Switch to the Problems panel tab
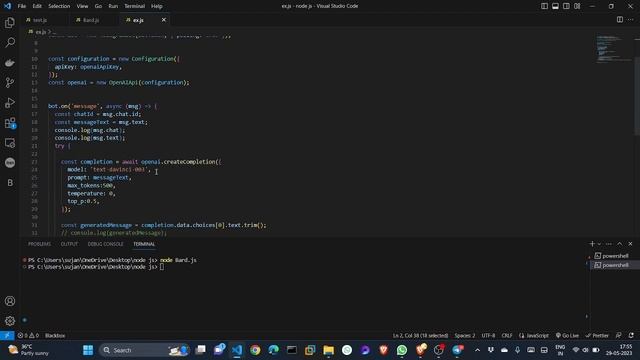This screenshot has height=360, width=640. [x=40, y=244]
